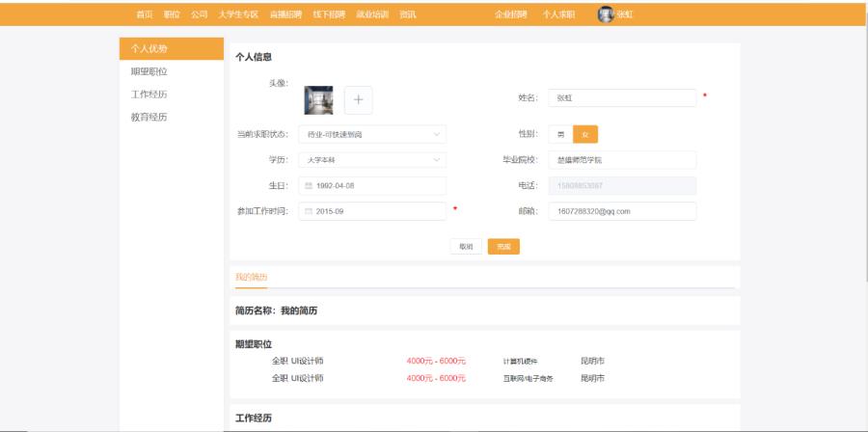Go to 工作经历 section in sidebar
This screenshot has width=868, height=432.
coord(149,94)
